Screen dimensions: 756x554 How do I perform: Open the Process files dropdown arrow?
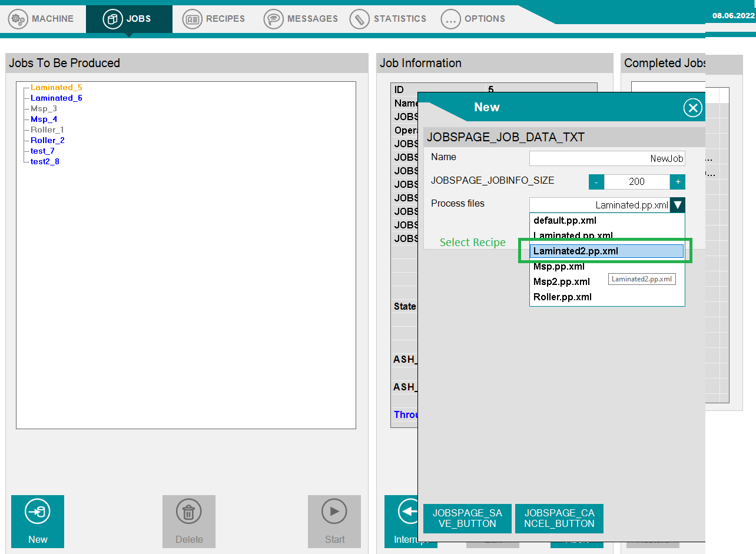point(678,205)
